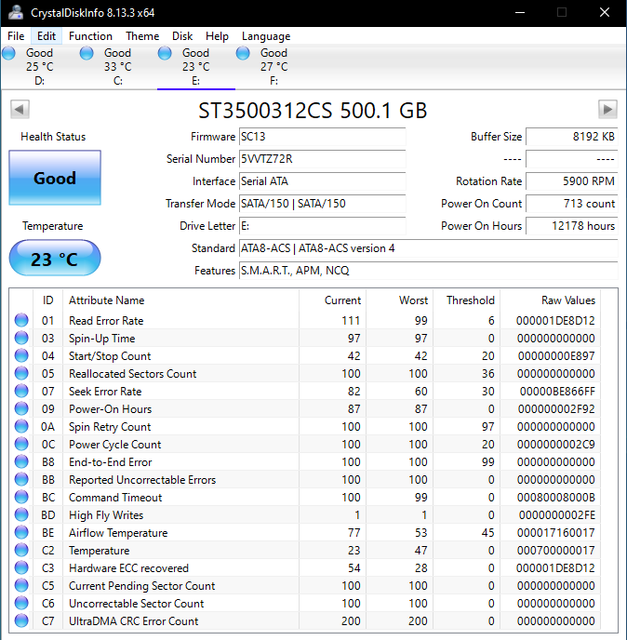Click status orb for Seek Error Rate
The image size is (627, 640).
tap(21, 391)
